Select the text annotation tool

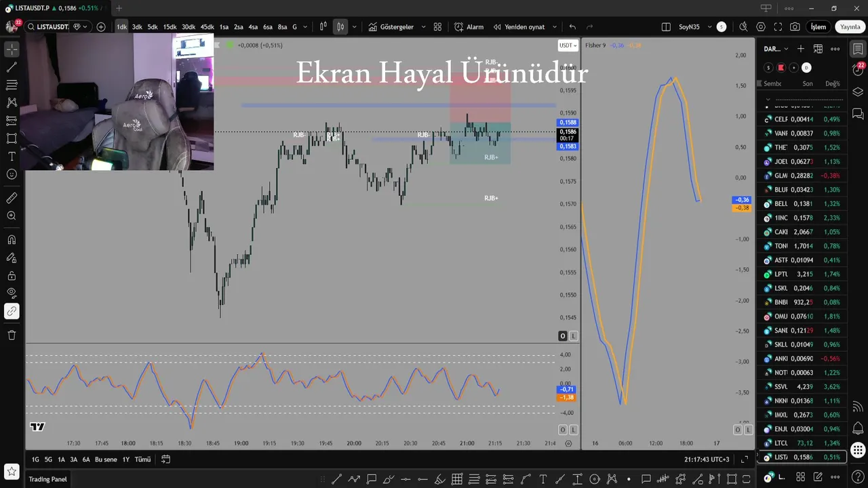pos(12,156)
